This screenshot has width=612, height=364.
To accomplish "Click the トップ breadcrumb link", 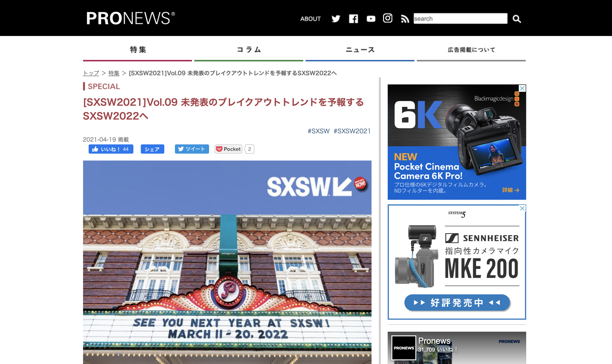I will (91, 73).
